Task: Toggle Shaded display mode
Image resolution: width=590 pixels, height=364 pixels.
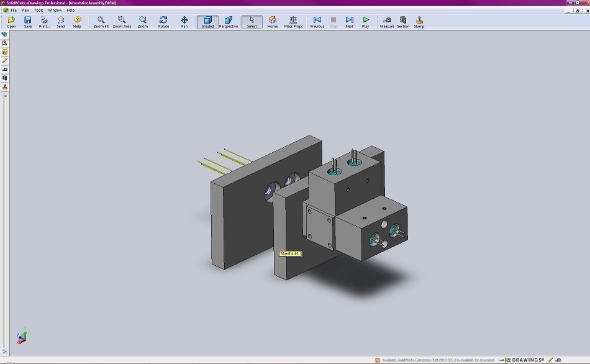Action: [x=207, y=22]
